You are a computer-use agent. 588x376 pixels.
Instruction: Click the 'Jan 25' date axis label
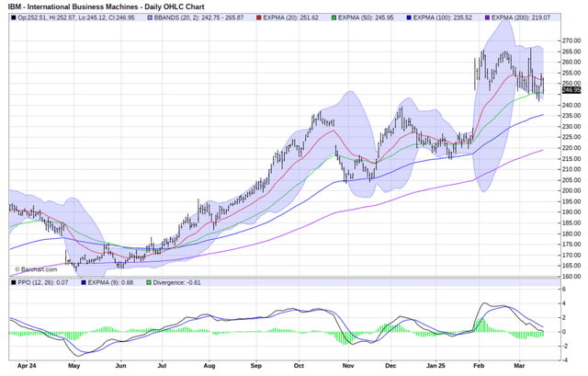436,366
